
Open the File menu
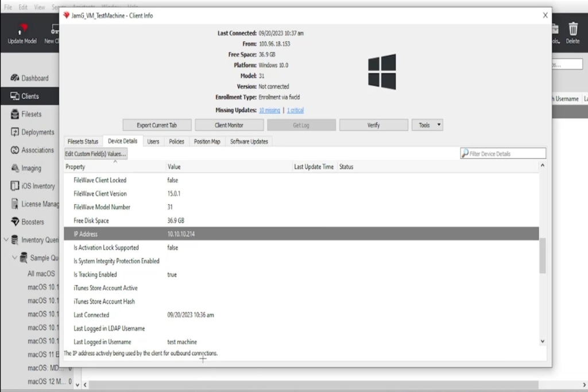[8, 7]
